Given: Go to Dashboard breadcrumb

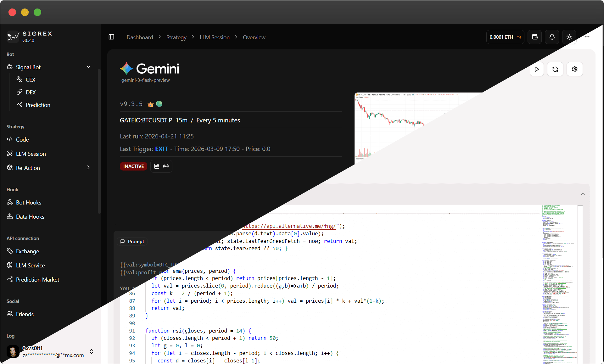Looking at the screenshot, I should coord(140,37).
